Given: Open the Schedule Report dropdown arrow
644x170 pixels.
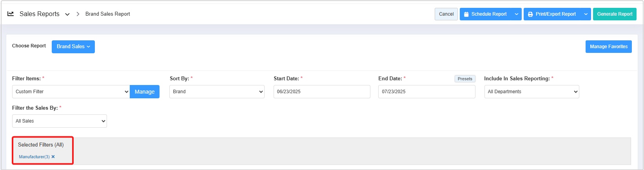Looking at the screenshot, I should (x=517, y=14).
